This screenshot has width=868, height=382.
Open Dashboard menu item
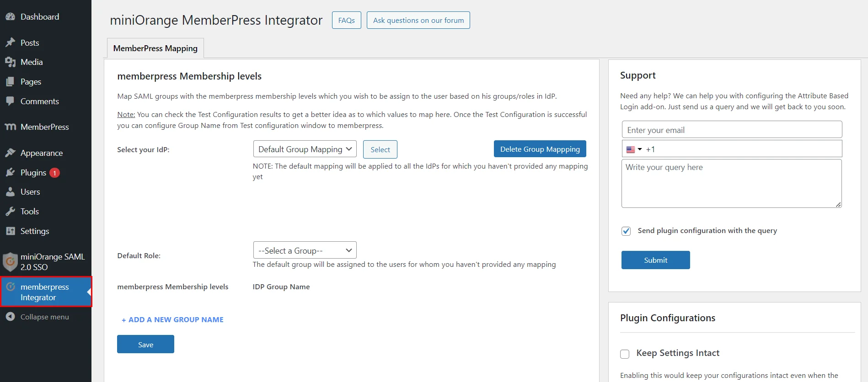(40, 16)
